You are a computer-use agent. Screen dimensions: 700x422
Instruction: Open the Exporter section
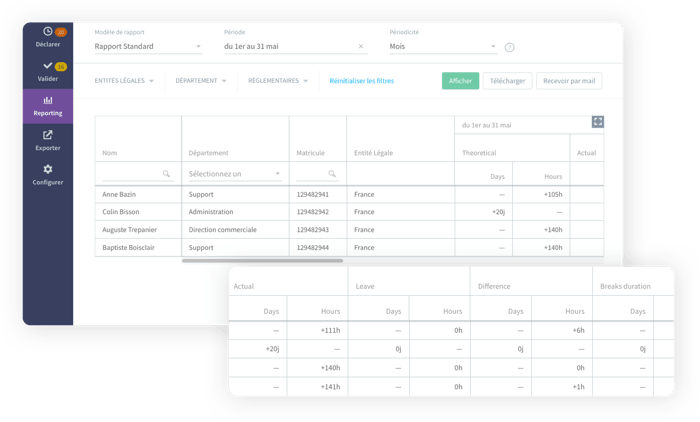pos(48,141)
